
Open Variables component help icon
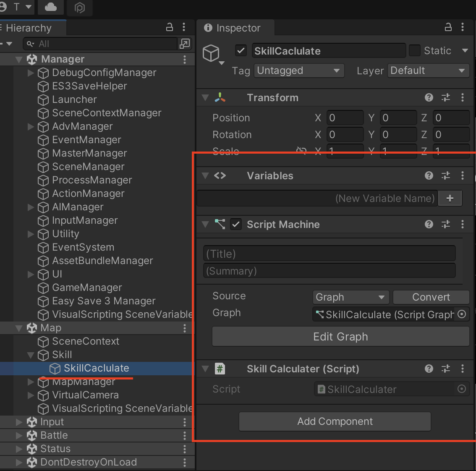coord(429,175)
